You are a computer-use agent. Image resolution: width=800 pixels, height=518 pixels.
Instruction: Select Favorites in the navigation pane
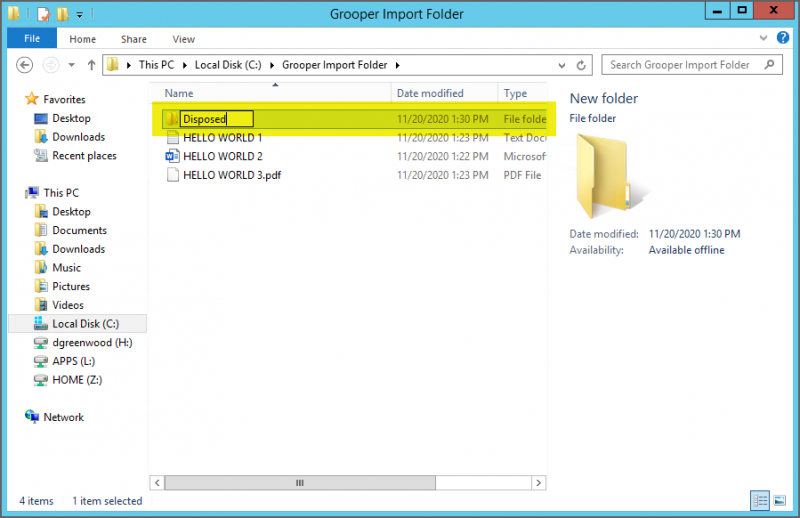click(64, 100)
